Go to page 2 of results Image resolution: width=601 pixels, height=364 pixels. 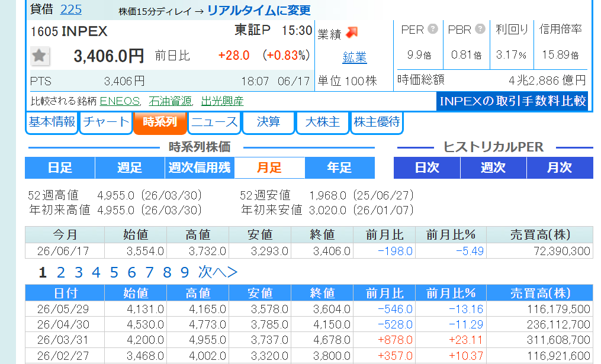(60, 272)
